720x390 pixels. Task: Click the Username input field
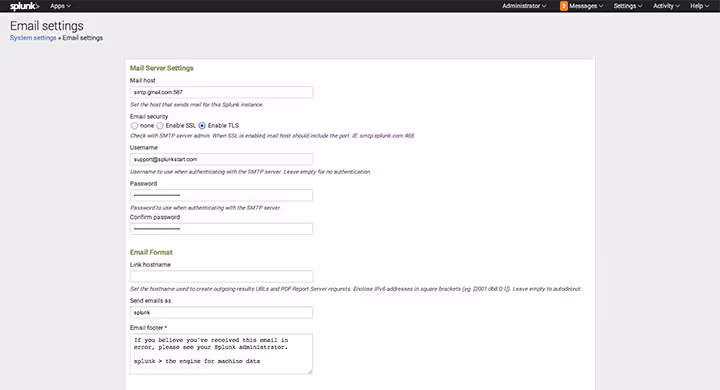point(221,159)
